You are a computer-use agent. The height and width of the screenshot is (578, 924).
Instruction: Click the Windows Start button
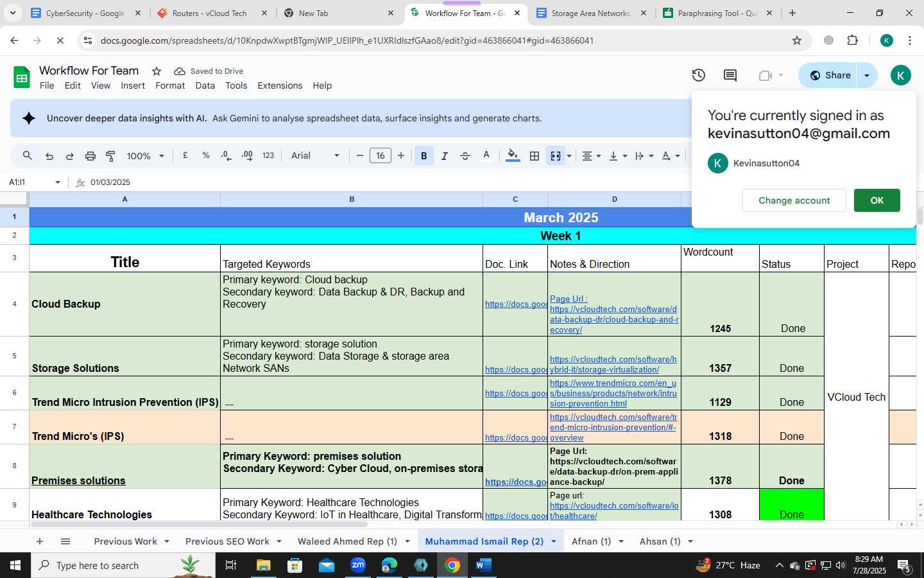point(15,565)
